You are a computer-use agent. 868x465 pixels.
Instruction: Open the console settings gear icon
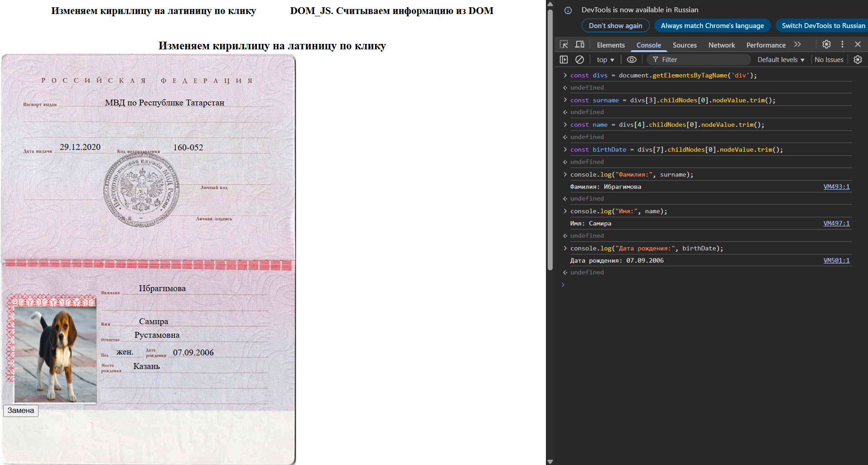(x=858, y=60)
